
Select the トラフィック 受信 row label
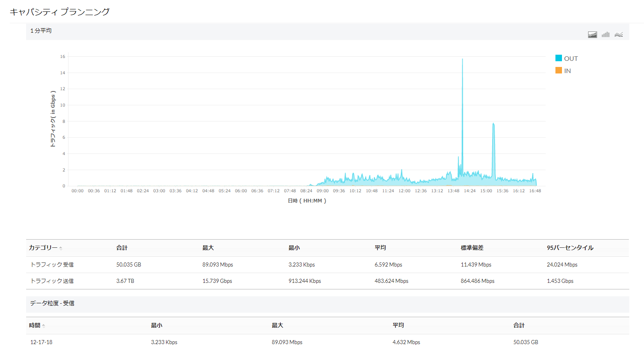tap(52, 265)
